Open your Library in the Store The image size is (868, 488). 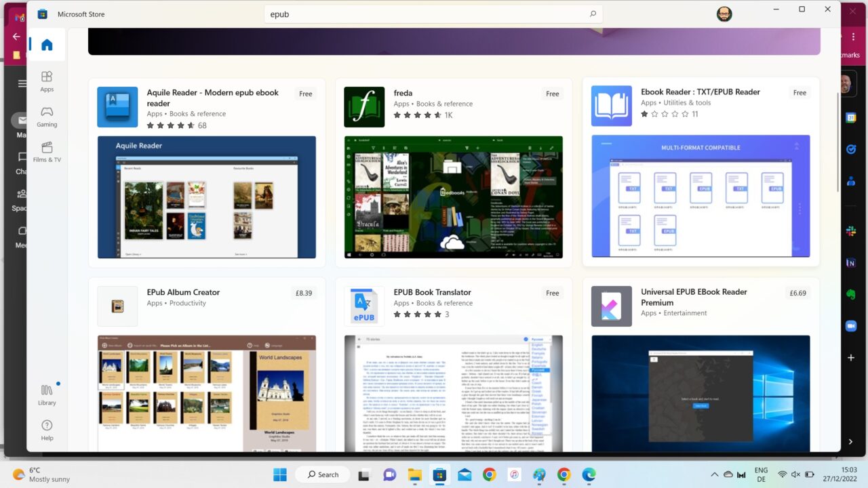pyautogui.click(x=47, y=395)
